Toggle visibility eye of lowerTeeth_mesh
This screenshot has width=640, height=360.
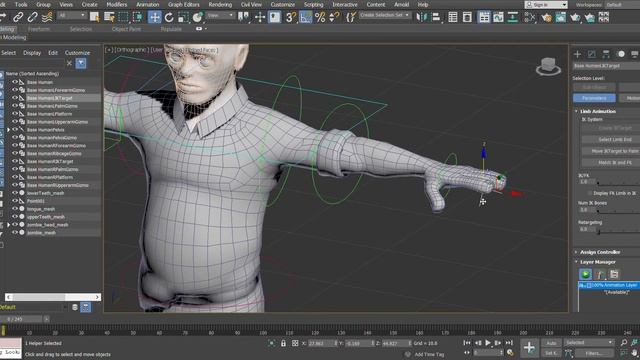pos(15,193)
